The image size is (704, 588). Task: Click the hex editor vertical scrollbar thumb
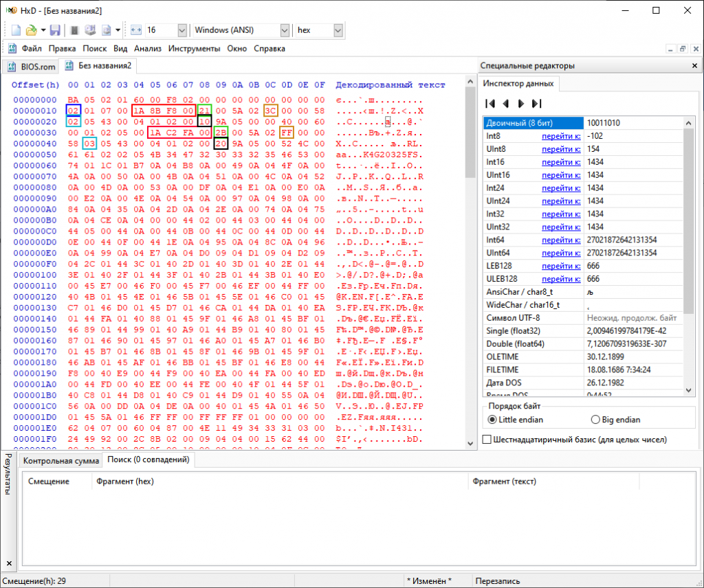click(x=470, y=133)
